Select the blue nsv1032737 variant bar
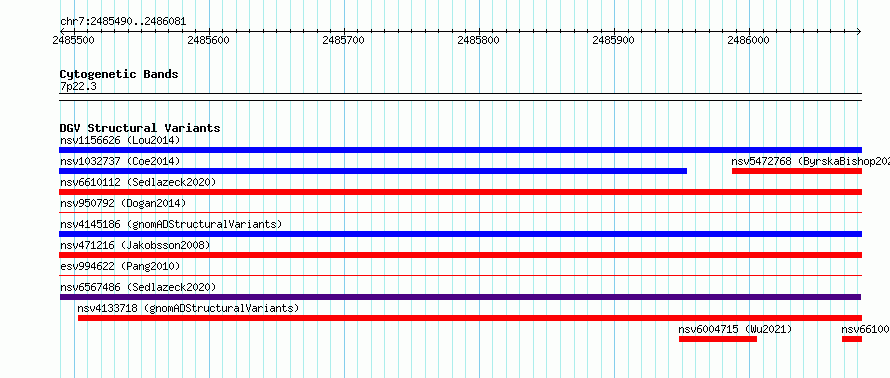The height and width of the screenshot is (378, 890). click(373, 171)
